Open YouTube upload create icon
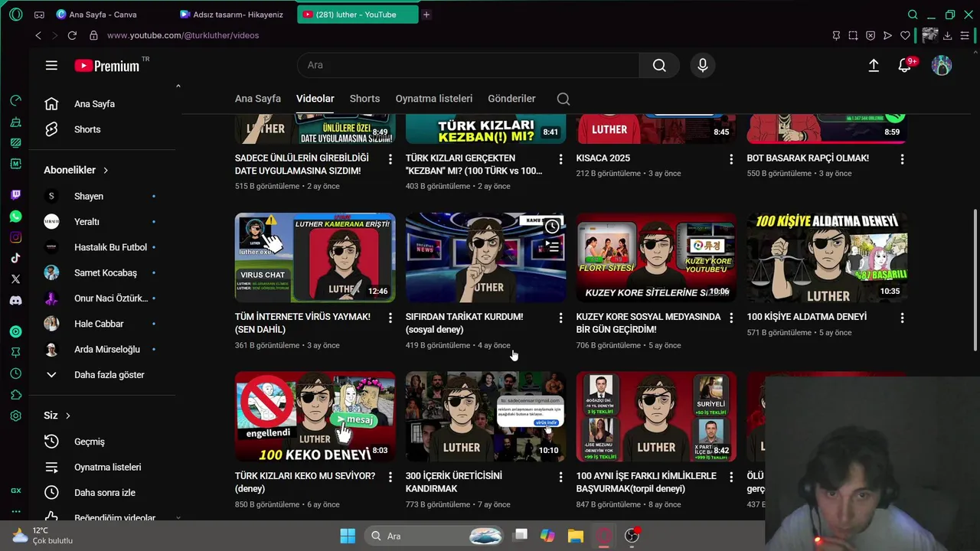The height and width of the screenshot is (551, 980). tap(874, 66)
